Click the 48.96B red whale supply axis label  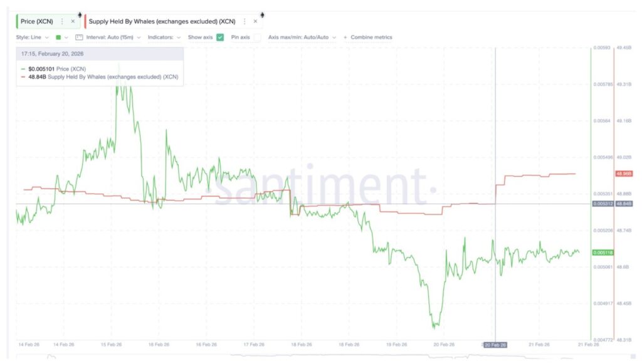624,174
